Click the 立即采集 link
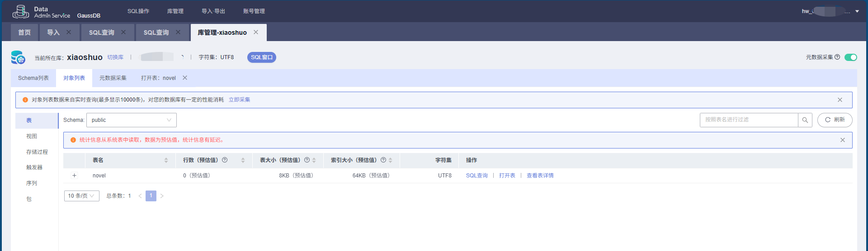This screenshot has height=251, width=868. point(239,100)
